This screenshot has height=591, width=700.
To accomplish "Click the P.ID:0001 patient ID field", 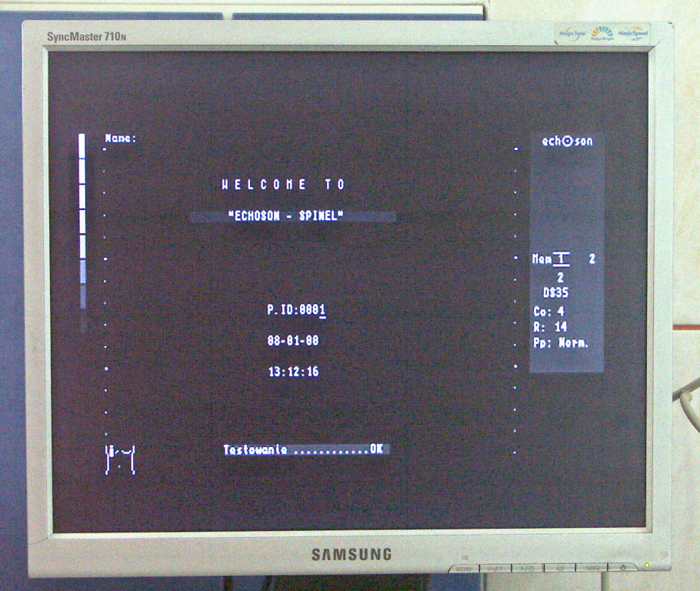I will [x=296, y=309].
